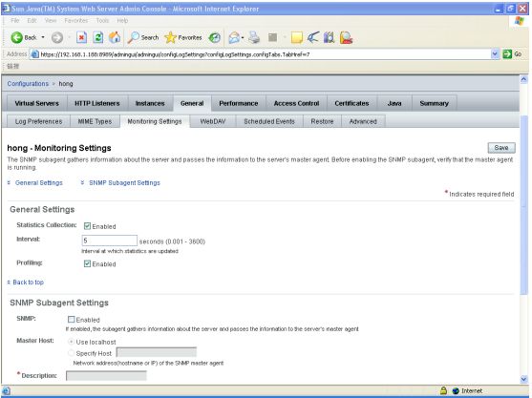Click the Print icon in toolbar
Viewport: 532px width, 398px height.
254,37
